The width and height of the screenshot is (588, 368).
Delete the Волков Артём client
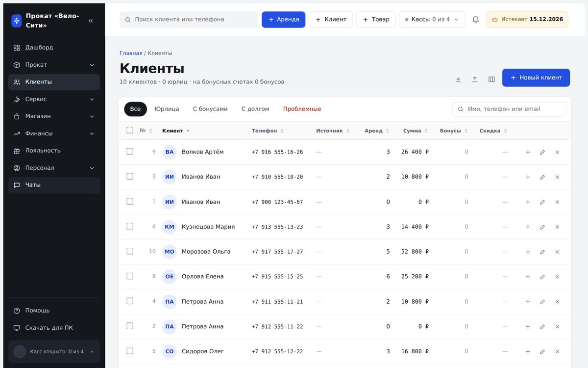pos(557,152)
